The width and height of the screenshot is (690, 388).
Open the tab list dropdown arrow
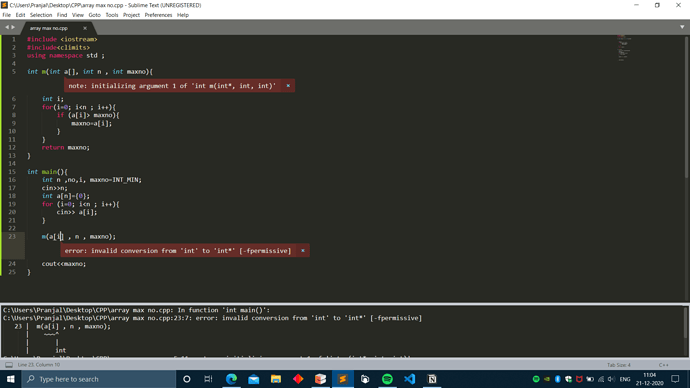pos(682,27)
